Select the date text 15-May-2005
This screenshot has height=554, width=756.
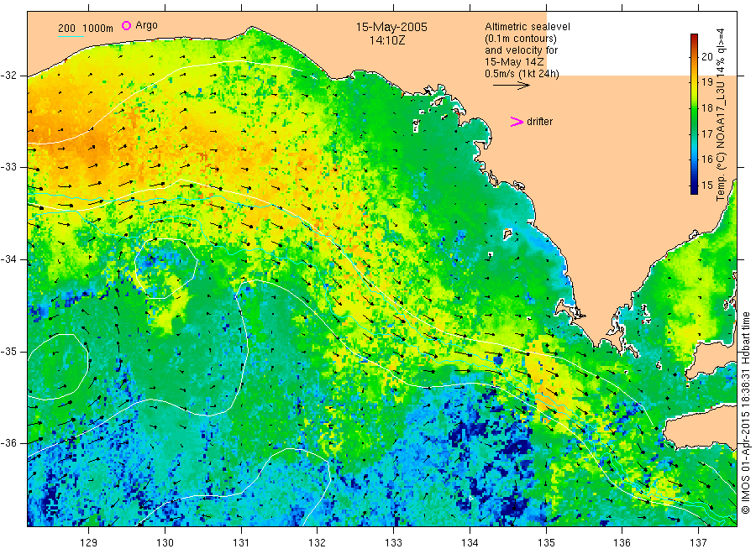point(391,27)
